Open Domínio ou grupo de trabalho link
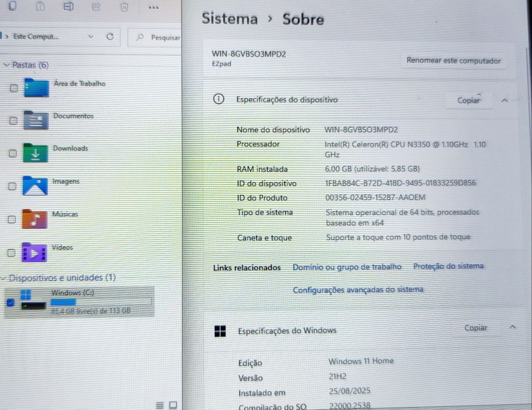The width and height of the screenshot is (532, 410). point(347,267)
